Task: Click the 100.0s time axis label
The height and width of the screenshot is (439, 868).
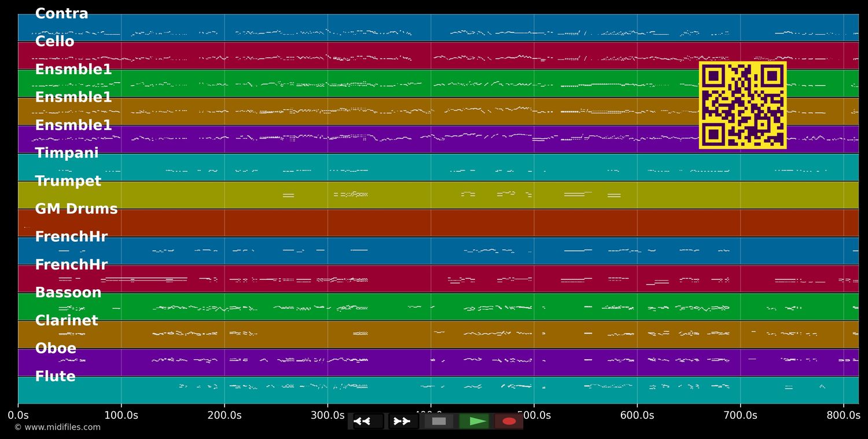Action: pyautogui.click(x=121, y=415)
